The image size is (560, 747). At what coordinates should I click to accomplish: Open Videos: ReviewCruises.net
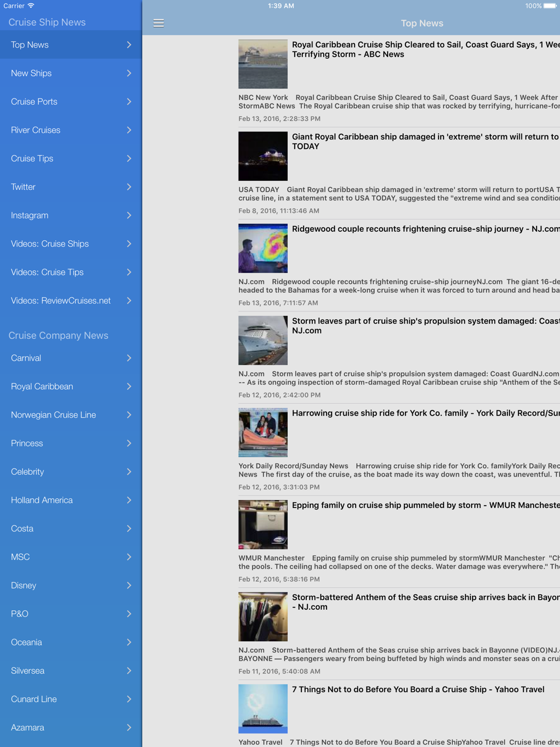tap(71, 301)
